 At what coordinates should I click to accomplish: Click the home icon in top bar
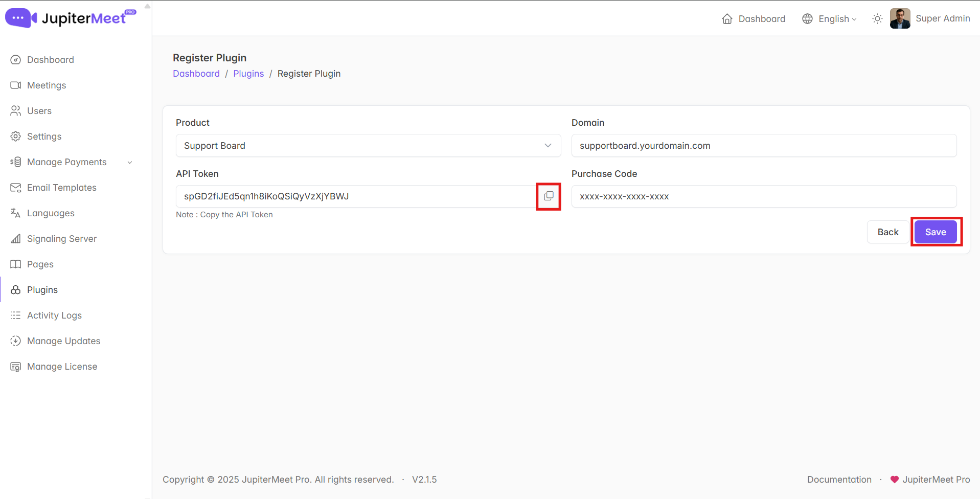coord(727,19)
